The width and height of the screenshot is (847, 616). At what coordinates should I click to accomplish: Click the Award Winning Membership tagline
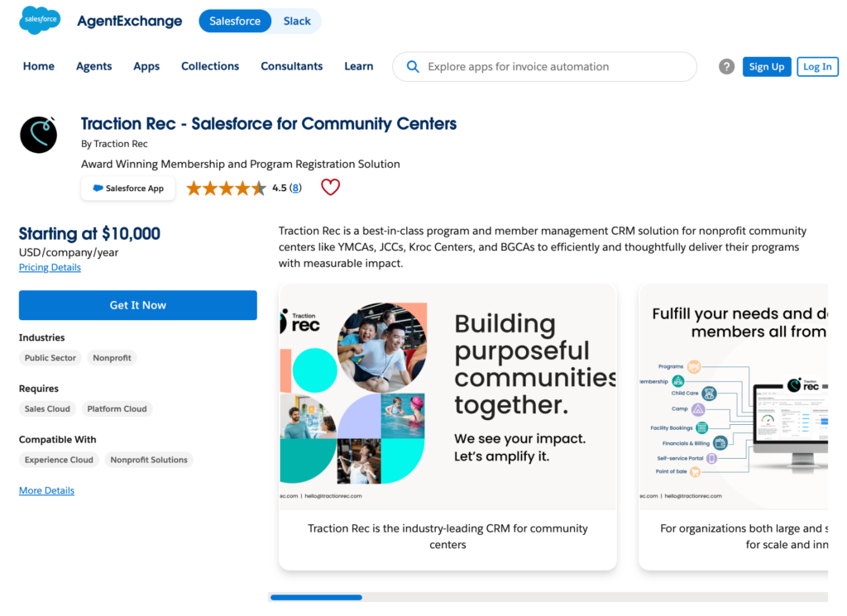[241, 164]
